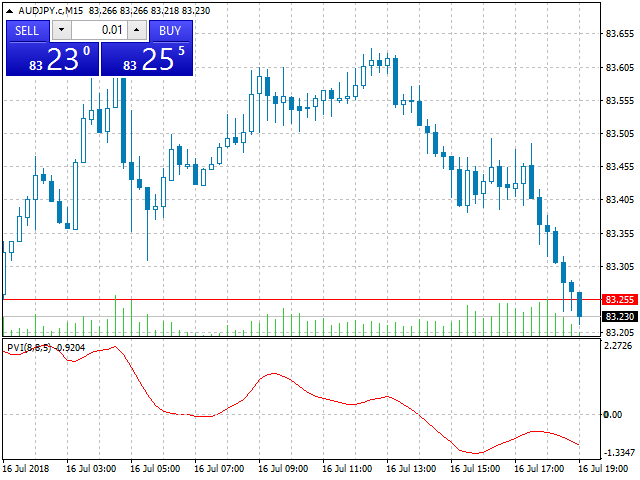Image resolution: width=640 pixels, height=480 pixels.
Task: Increase lot volume with up arrow
Action: (x=137, y=30)
